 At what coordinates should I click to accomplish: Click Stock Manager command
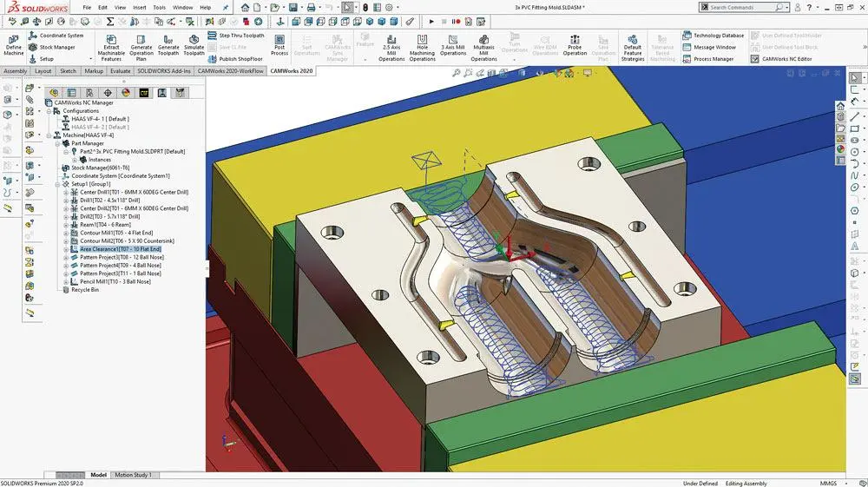point(51,47)
